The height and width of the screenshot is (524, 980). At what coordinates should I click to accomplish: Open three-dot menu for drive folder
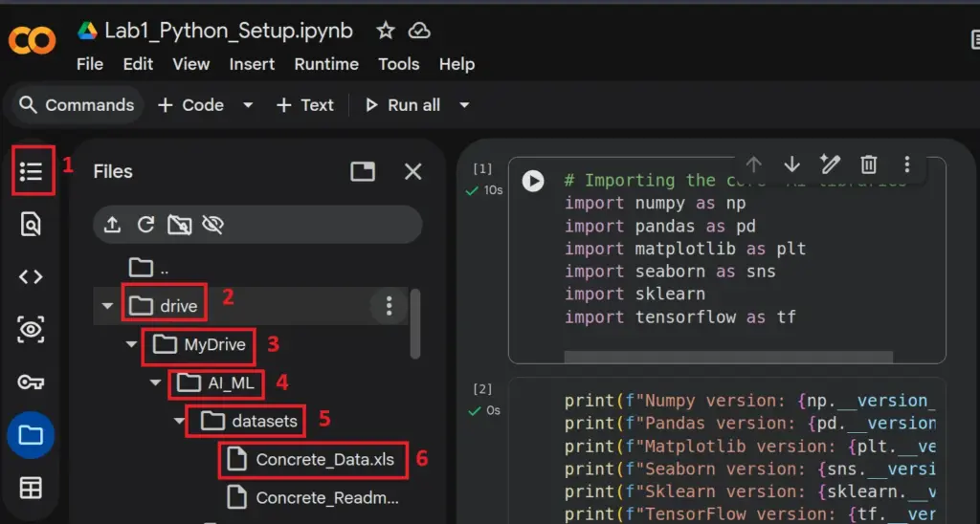(389, 306)
